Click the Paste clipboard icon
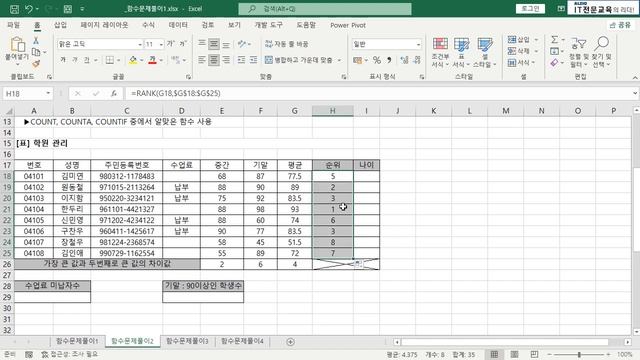This screenshot has height=360, width=640. pyautogui.click(x=17, y=45)
